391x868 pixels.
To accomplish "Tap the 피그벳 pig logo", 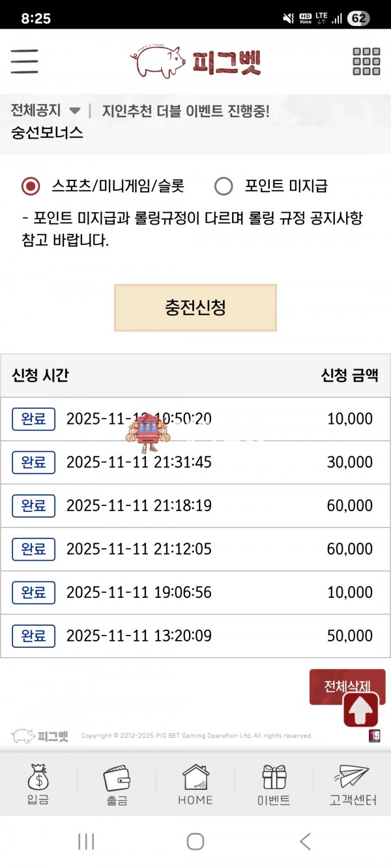I will coord(195,62).
